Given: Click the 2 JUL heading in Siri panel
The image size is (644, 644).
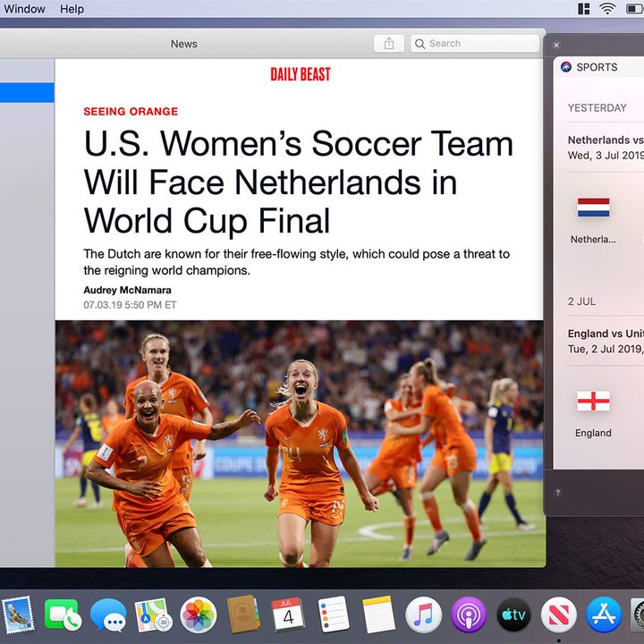Looking at the screenshot, I should [x=581, y=301].
